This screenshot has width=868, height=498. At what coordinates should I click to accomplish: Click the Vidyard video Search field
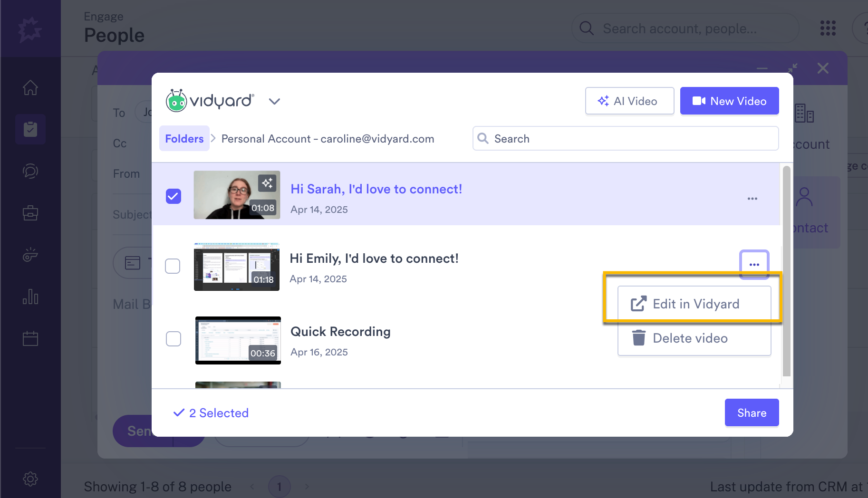tap(626, 138)
